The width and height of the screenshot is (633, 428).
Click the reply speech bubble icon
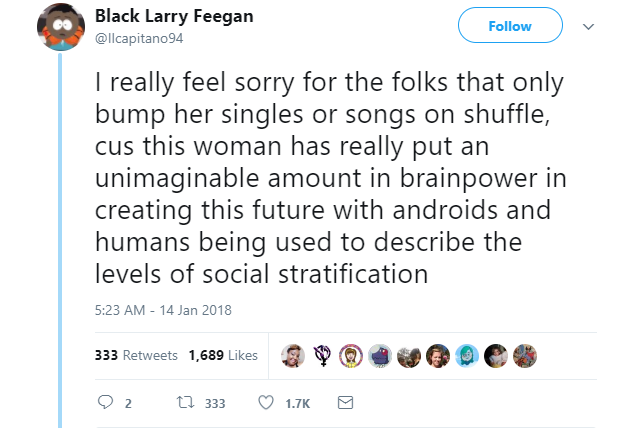pos(104,403)
